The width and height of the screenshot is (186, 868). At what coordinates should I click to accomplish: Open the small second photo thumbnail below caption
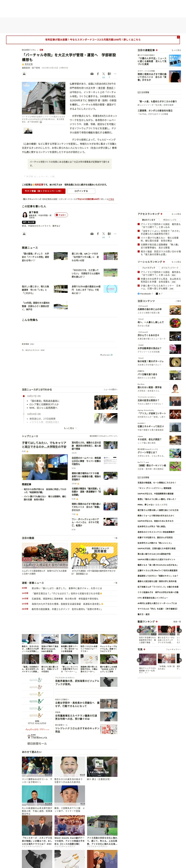coord(28,131)
